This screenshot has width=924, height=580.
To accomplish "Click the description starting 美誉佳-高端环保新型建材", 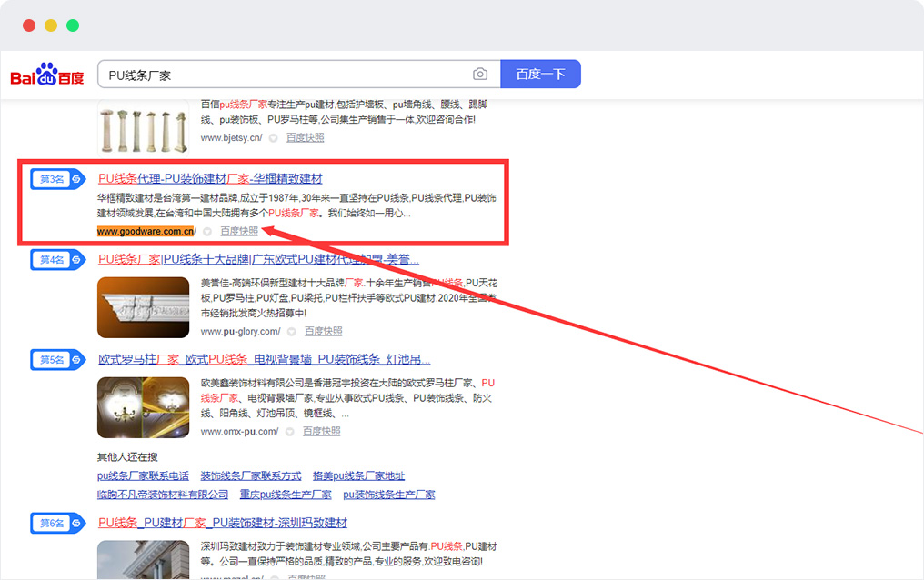I will tap(349, 298).
